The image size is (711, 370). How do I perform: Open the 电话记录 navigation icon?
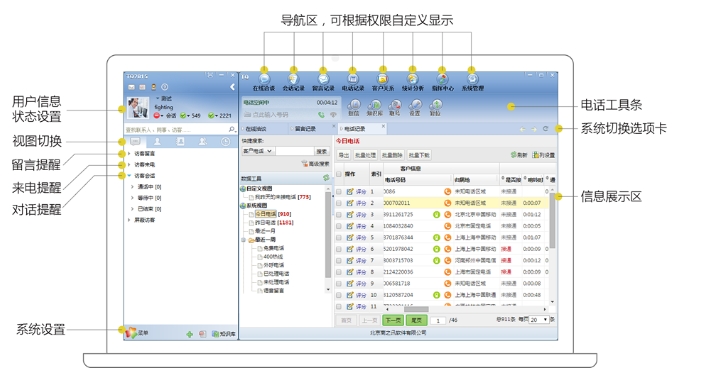pyautogui.click(x=353, y=79)
